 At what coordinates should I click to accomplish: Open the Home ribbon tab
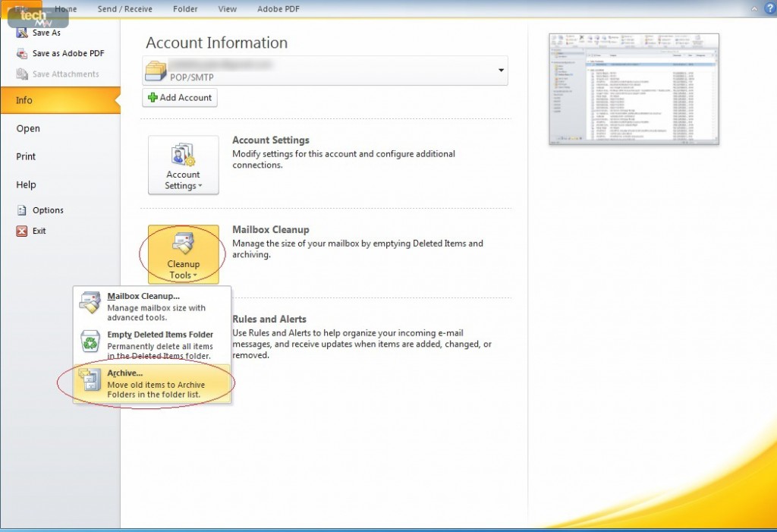tap(65, 9)
